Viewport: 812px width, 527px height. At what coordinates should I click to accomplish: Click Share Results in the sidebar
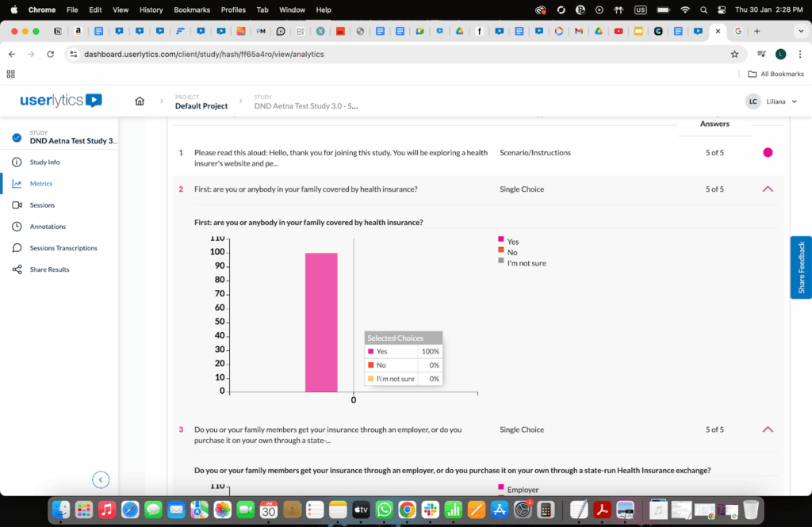pos(49,269)
